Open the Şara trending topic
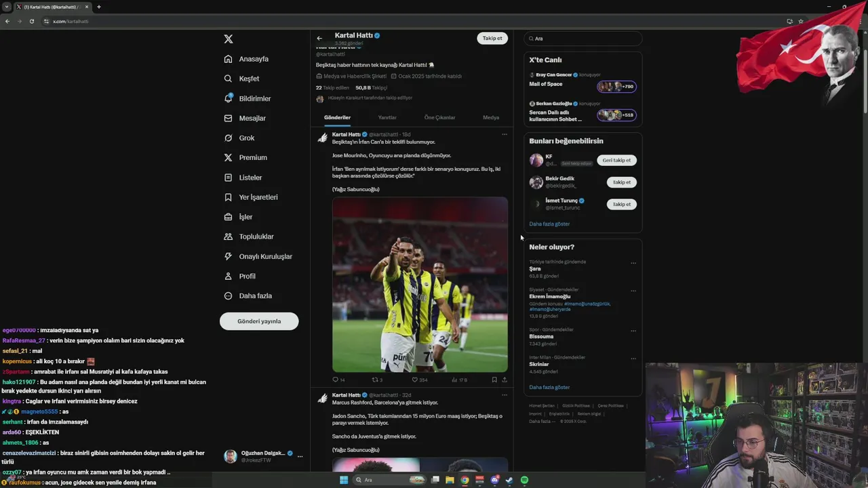This screenshot has height=488, width=868. 535,268
